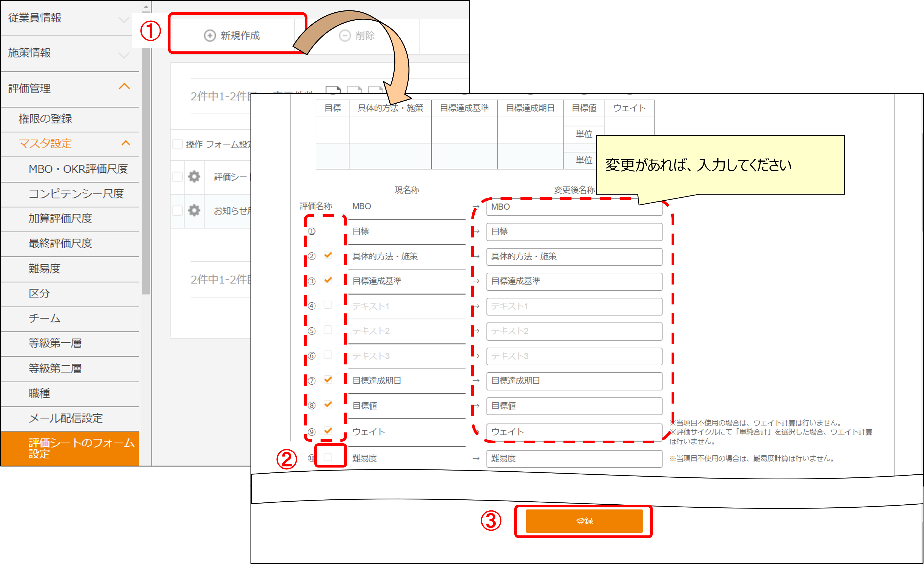Click the 新規作成 button
This screenshot has width=924, height=564.
232,36
